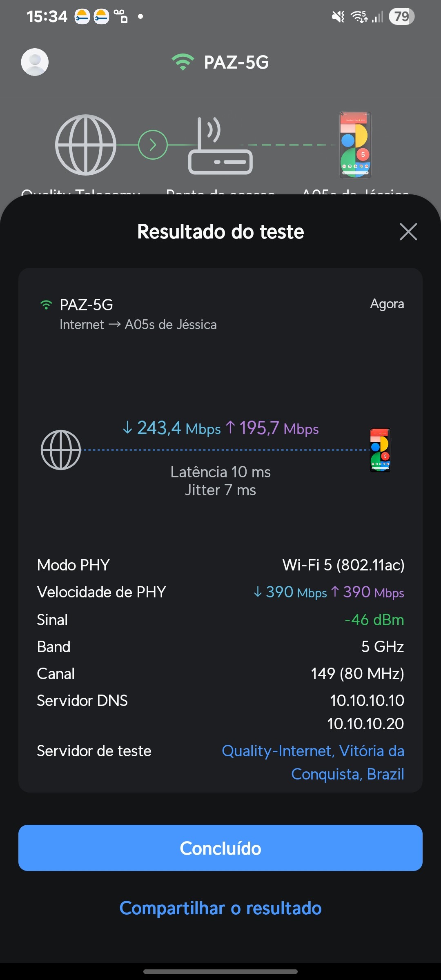Tap the green circled arrow icon
This screenshot has height=980, width=441.
point(153,145)
